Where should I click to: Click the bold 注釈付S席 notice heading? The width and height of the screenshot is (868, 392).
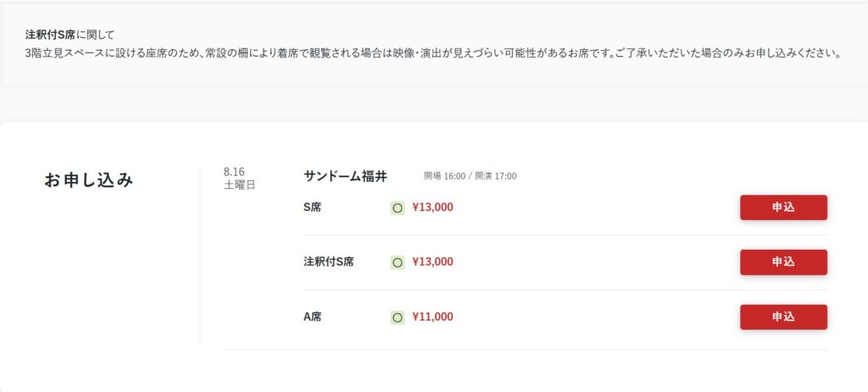[x=50, y=35]
